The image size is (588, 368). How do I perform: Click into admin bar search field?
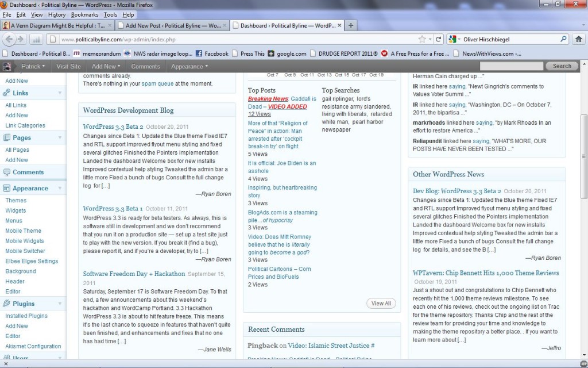(x=512, y=66)
